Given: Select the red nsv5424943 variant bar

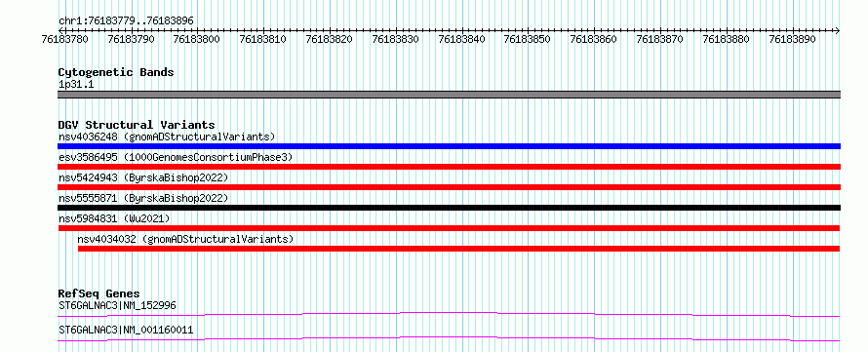Looking at the screenshot, I should [x=449, y=187].
